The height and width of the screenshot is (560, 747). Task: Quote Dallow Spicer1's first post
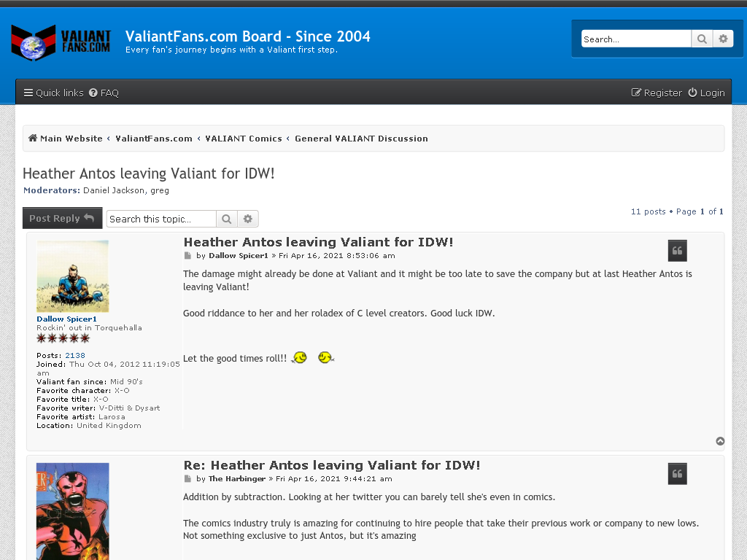point(678,251)
